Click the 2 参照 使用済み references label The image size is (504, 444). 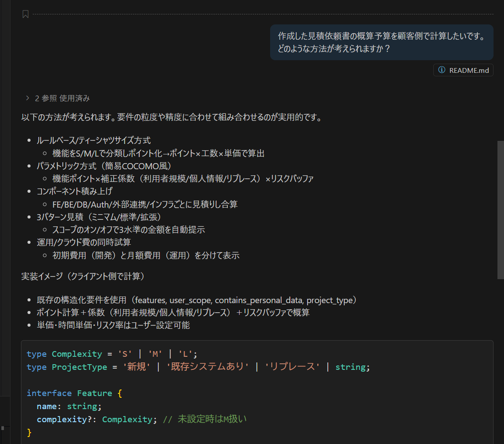62,98
